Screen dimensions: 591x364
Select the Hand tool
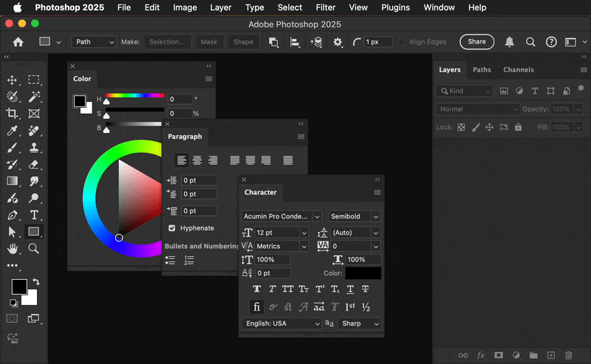click(12, 249)
